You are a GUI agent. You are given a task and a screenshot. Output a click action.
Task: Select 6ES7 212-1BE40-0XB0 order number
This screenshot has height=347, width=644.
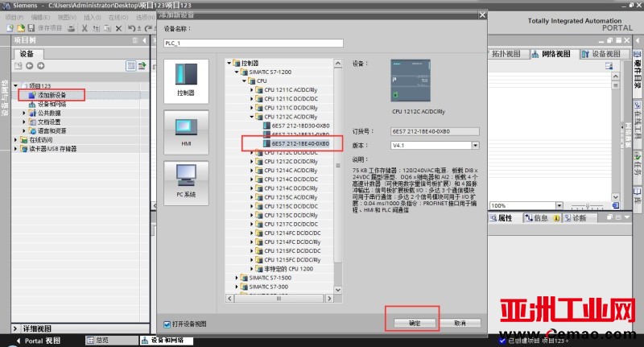tap(300, 144)
